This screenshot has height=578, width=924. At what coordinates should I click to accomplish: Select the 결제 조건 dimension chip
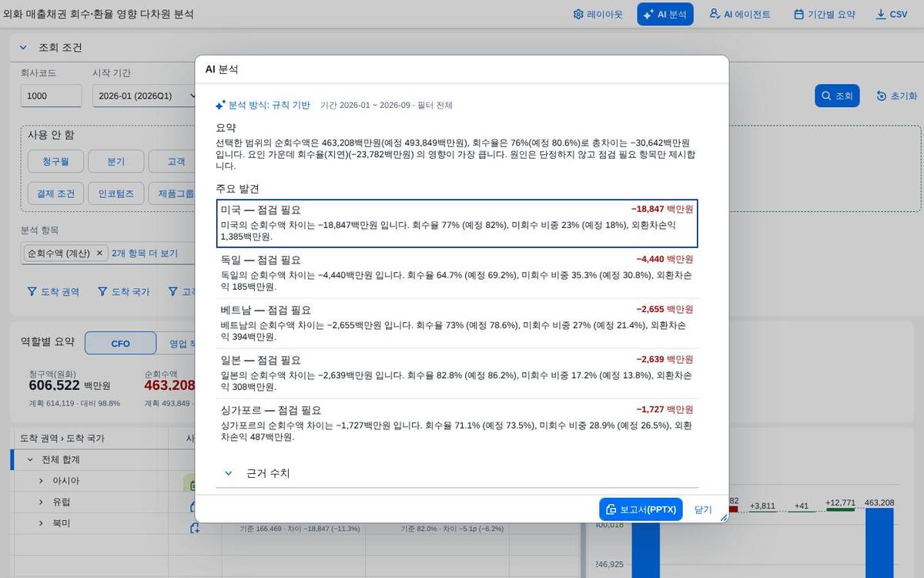pos(55,193)
